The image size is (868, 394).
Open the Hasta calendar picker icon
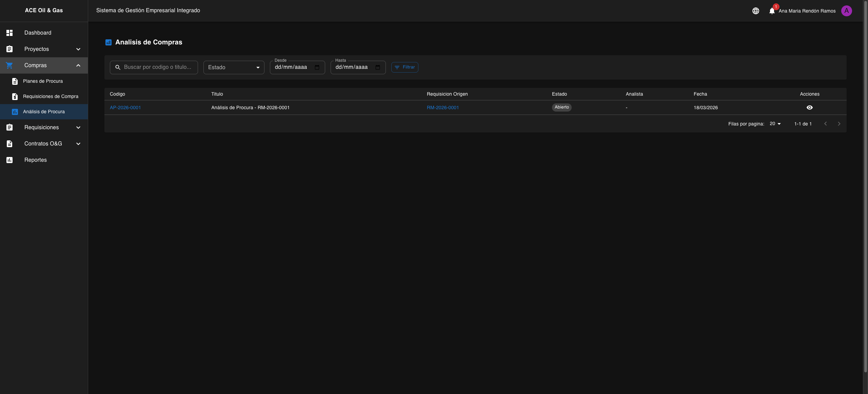click(378, 67)
